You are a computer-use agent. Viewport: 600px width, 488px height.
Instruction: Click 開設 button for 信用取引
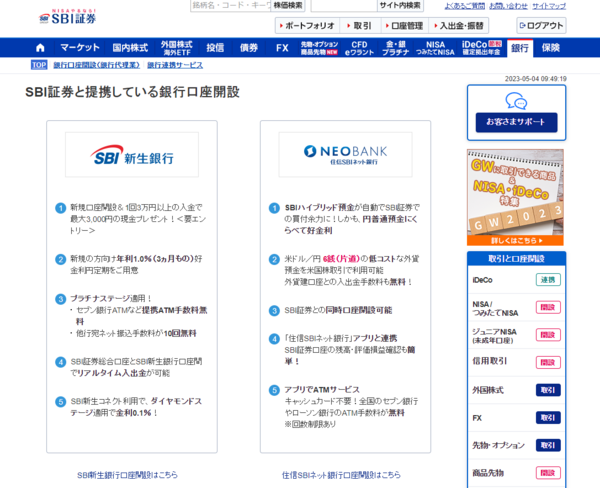coord(548,362)
